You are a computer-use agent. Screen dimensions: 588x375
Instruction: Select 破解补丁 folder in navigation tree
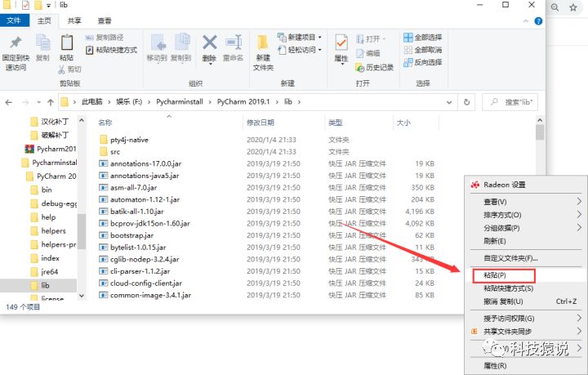[55, 135]
